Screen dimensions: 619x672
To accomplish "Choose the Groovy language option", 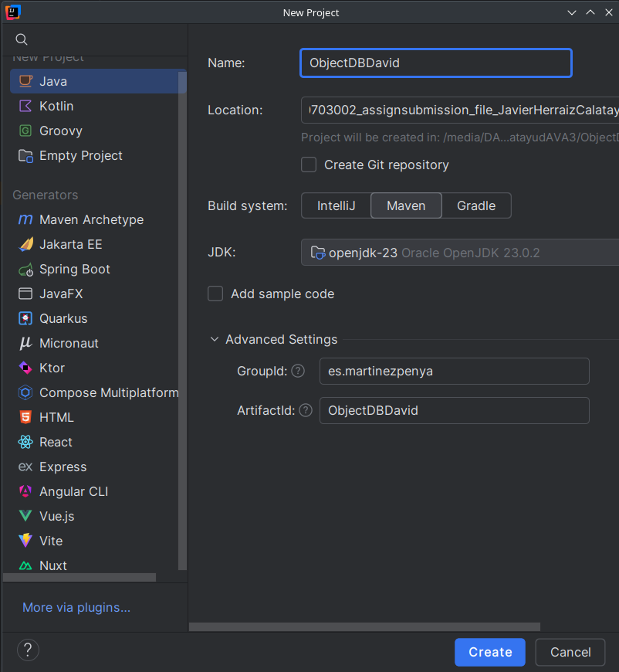I will [x=60, y=131].
